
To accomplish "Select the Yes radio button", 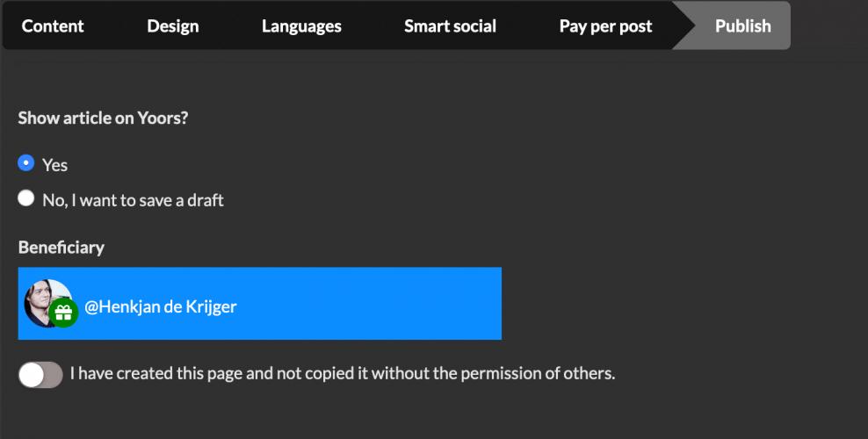I will click(26, 163).
